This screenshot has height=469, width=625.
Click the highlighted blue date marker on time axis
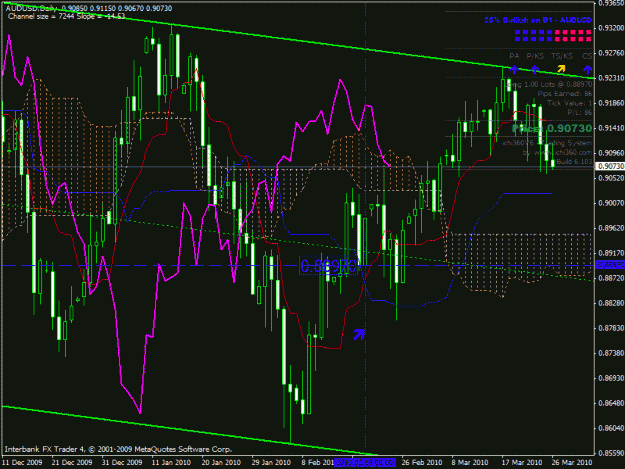click(365, 462)
